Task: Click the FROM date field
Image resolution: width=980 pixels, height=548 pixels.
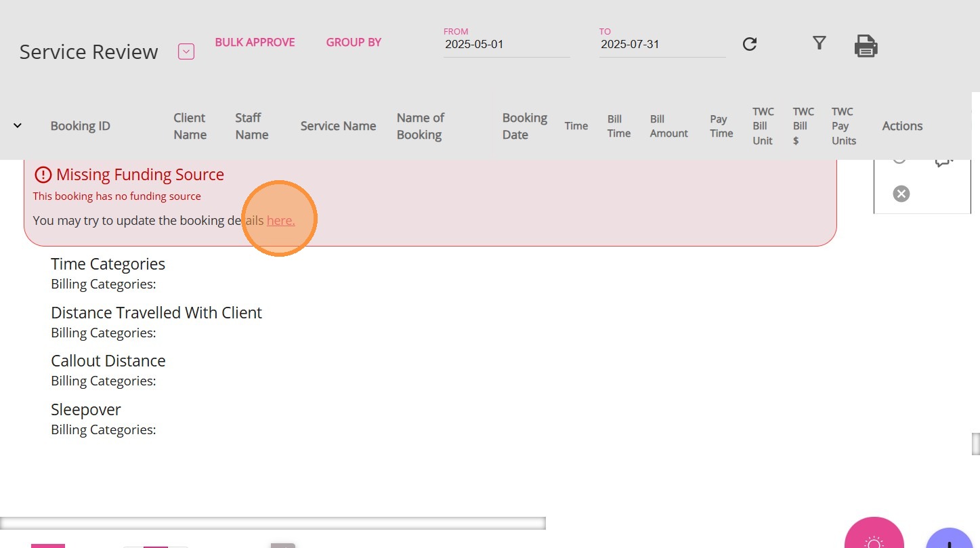Action: pyautogui.click(x=507, y=45)
